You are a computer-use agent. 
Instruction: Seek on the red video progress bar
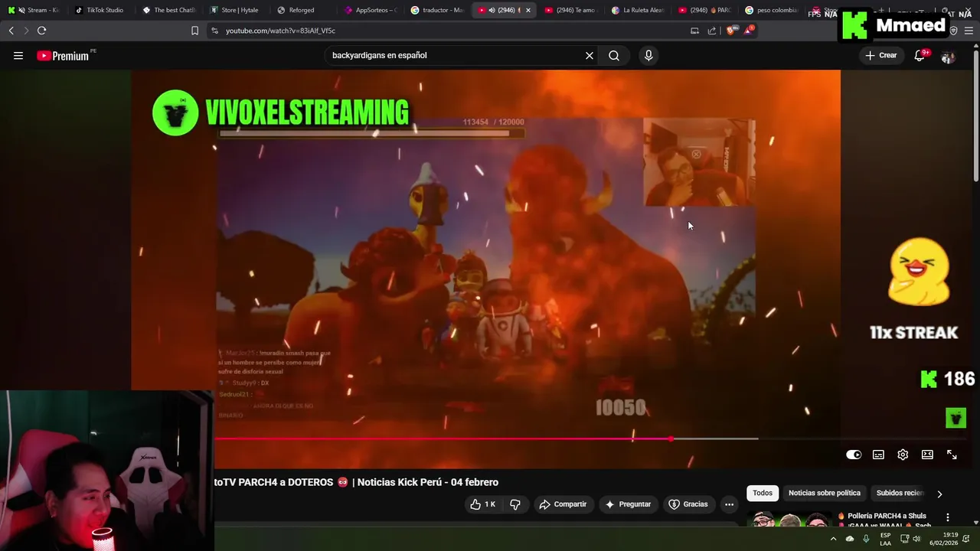[443, 439]
